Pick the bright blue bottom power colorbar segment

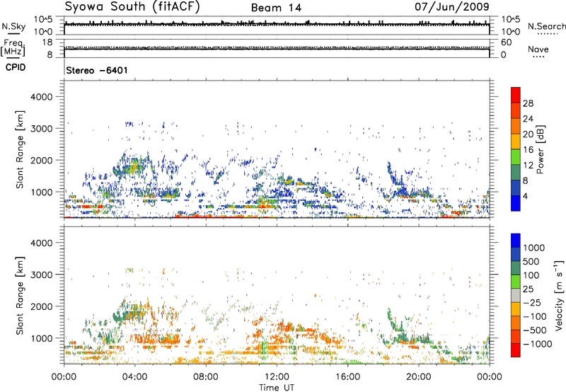point(516,203)
